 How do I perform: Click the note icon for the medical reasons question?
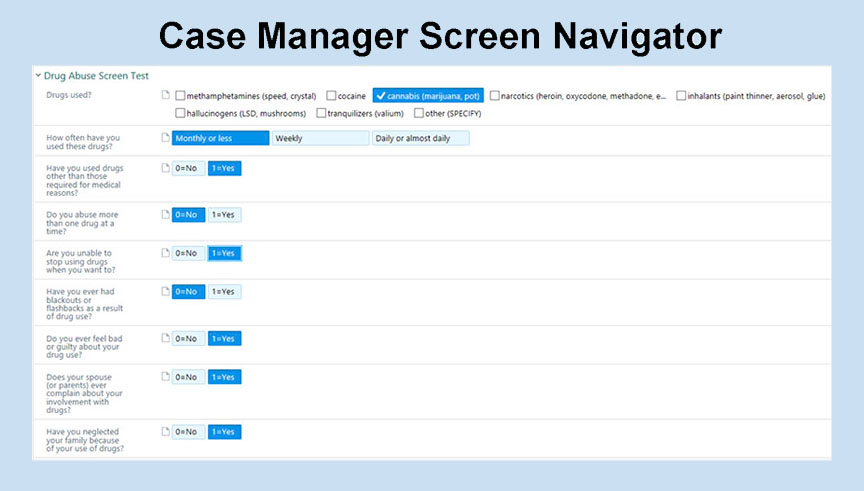166,168
